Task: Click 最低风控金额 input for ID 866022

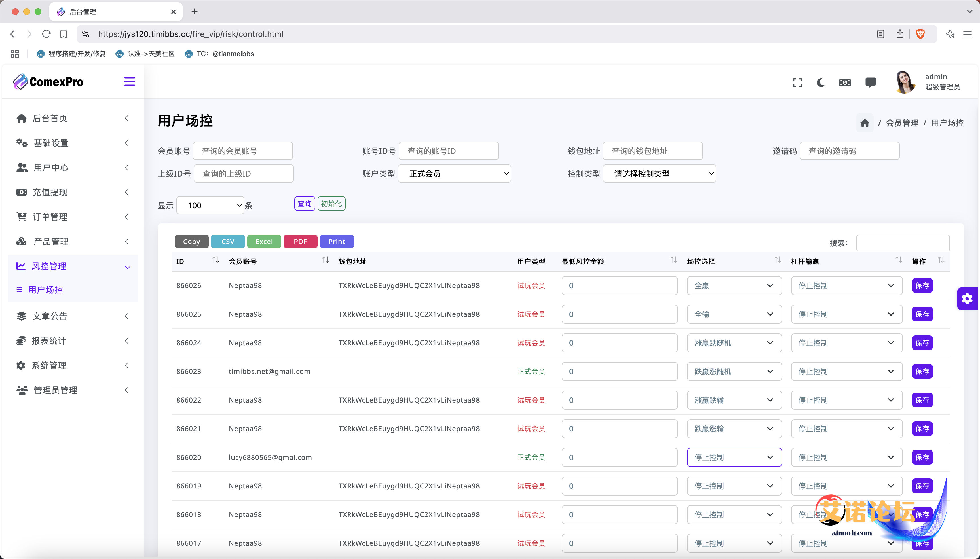Action: (619, 400)
